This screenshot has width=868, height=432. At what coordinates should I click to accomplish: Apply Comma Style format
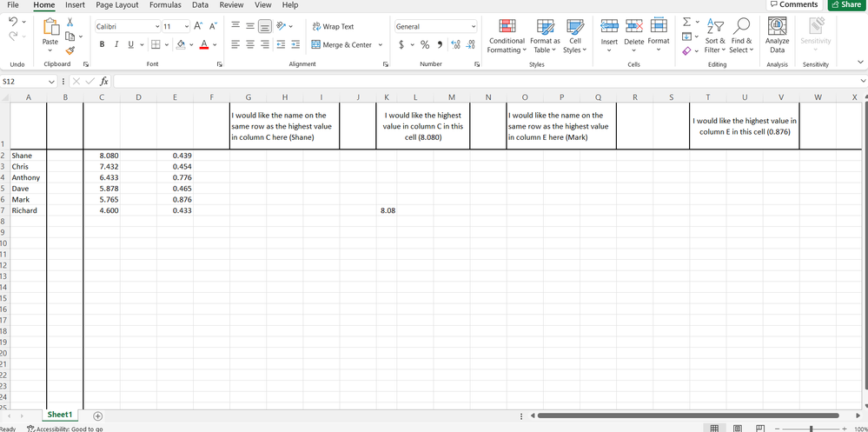[x=441, y=44]
